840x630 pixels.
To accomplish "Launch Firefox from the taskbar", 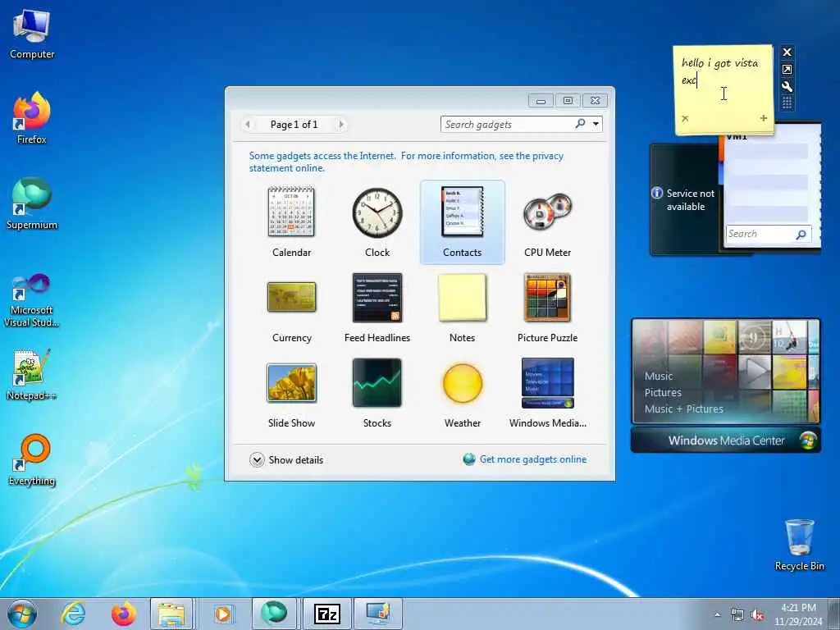I will 123,614.
